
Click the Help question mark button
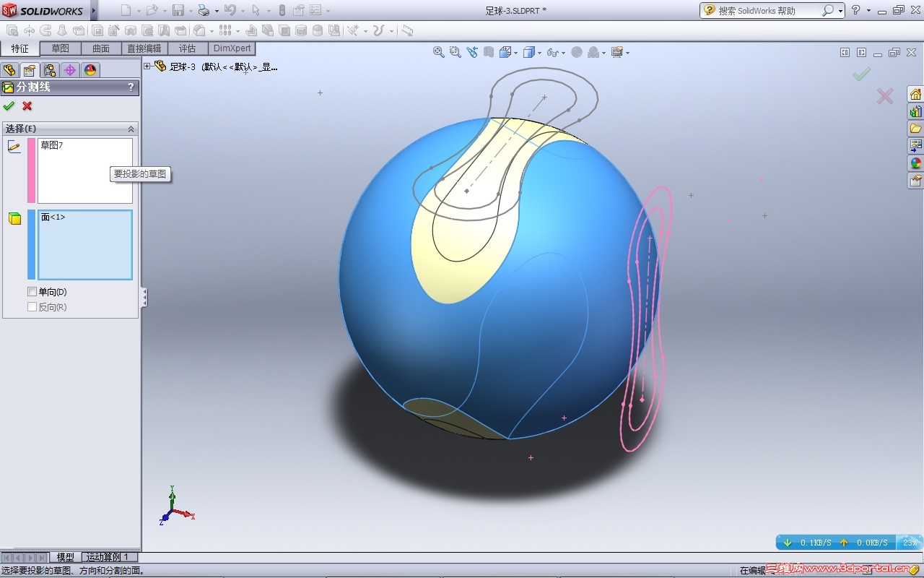[855, 10]
